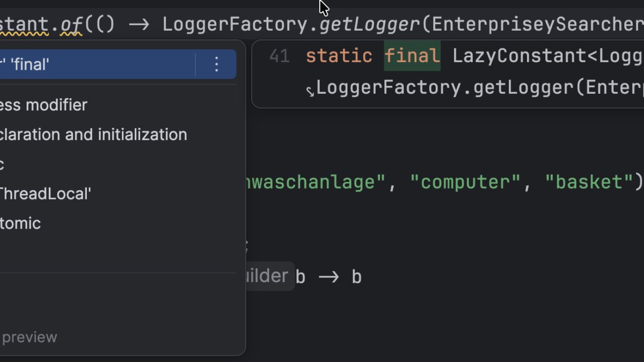The width and height of the screenshot is (644, 362).
Task: Open the three-dots options beside 'final' action
Action: [216, 65]
